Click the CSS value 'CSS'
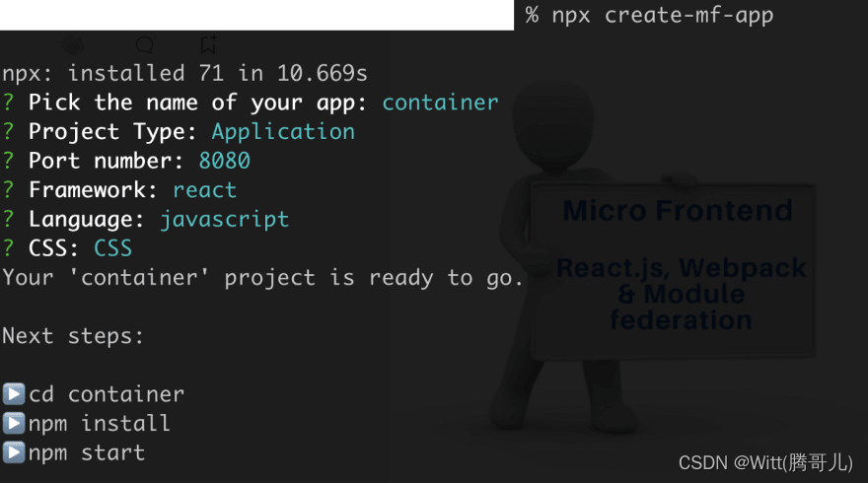 [x=112, y=248]
